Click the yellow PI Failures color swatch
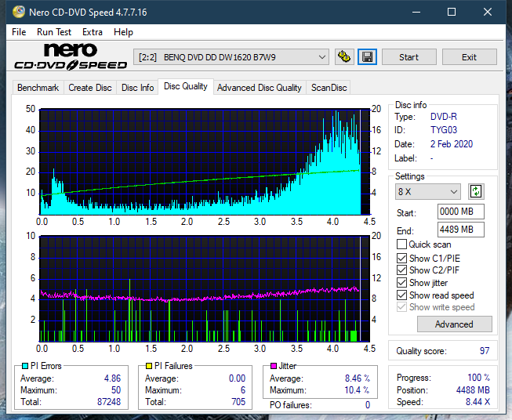The image size is (512, 420). [x=149, y=366]
